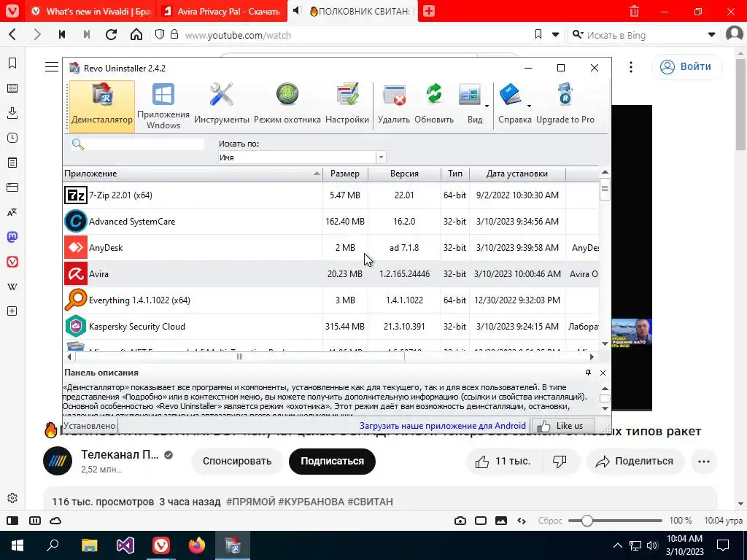Go back in Vivaldi browser
The height and width of the screenshot is (560, 747).
point(13,34)
